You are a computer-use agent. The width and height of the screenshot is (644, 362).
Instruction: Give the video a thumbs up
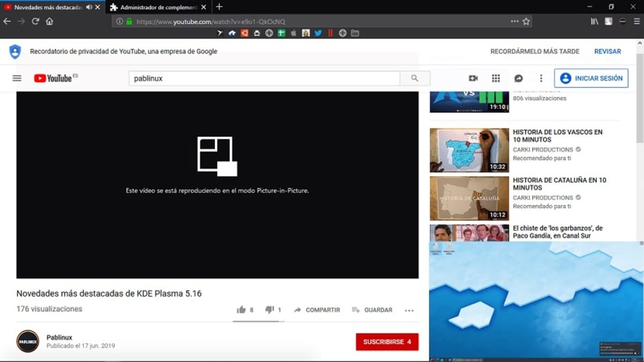click(241, 309)
